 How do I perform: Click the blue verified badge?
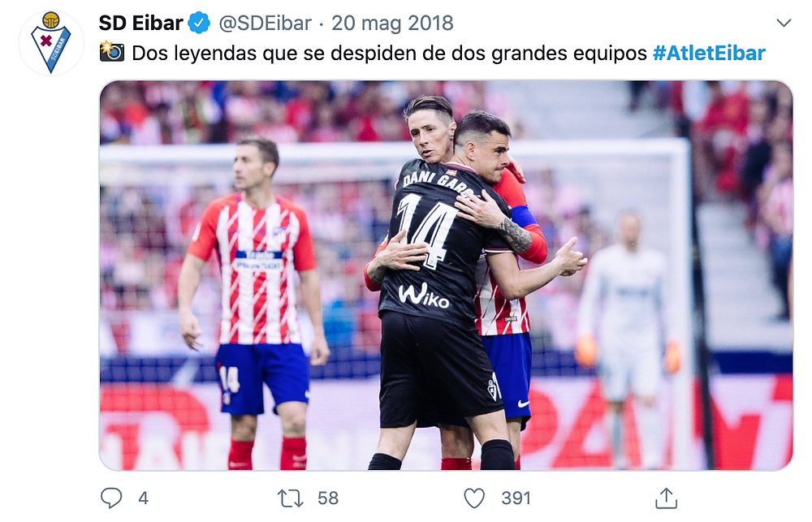tap(199, 24)
